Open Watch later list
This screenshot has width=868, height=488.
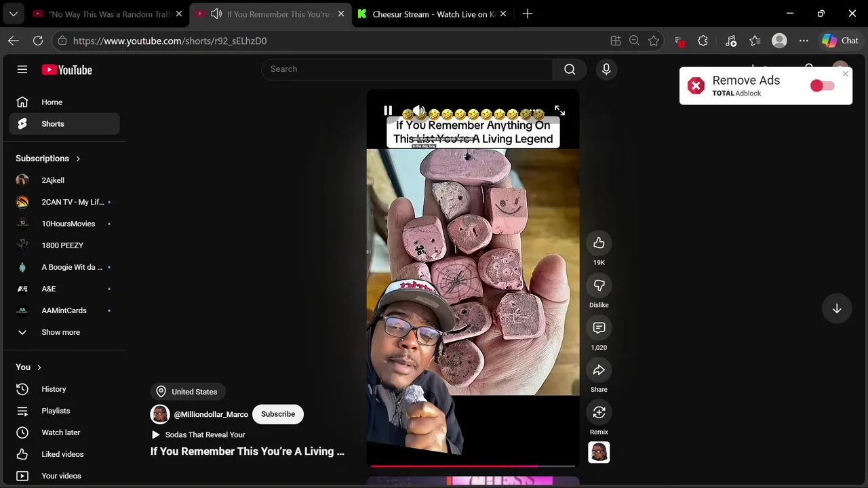pyautogui.click(x=64, y=432)
